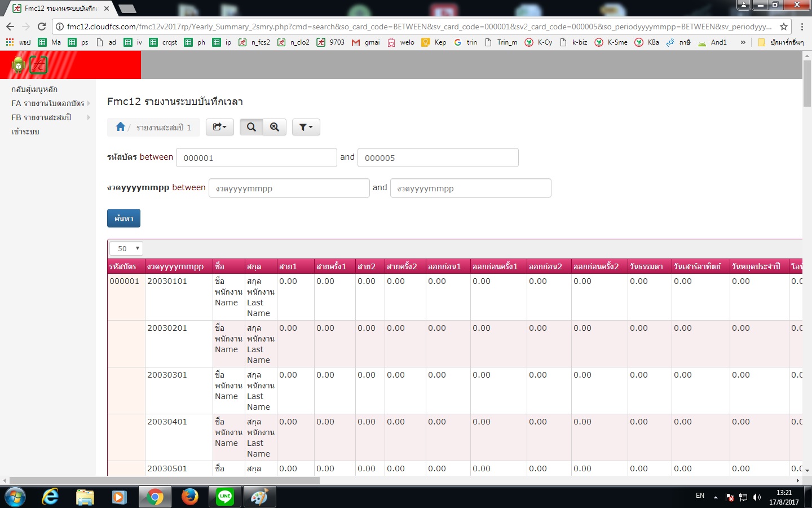
Task: Click the Android logo icon in header
Action: [18, 65]
